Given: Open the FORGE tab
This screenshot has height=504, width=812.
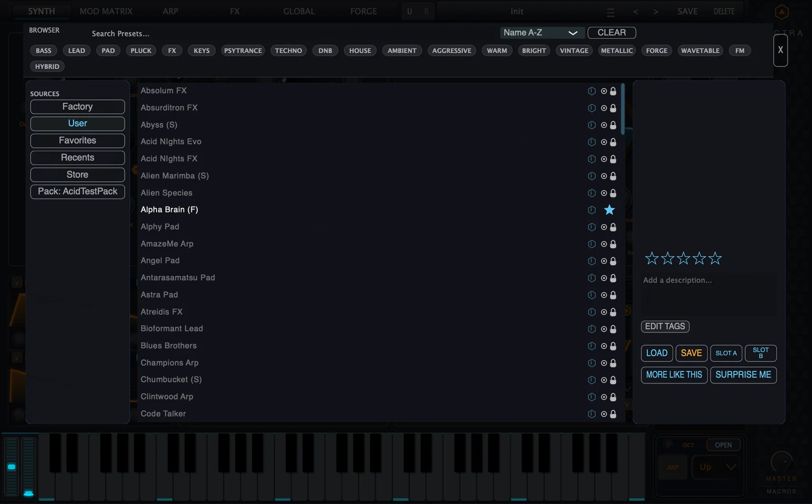Looking at the screenshot, I should tap(364, 11).
